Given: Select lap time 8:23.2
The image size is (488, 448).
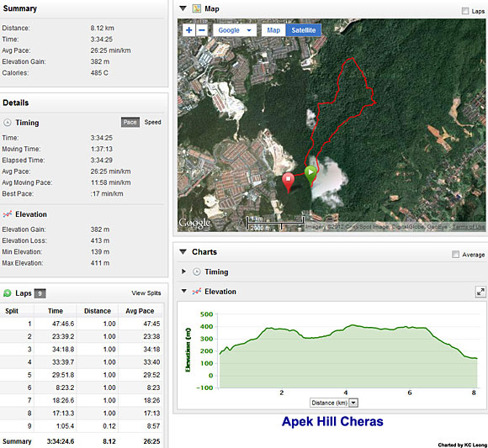Looking at the screenshot, I should point(65,387).
